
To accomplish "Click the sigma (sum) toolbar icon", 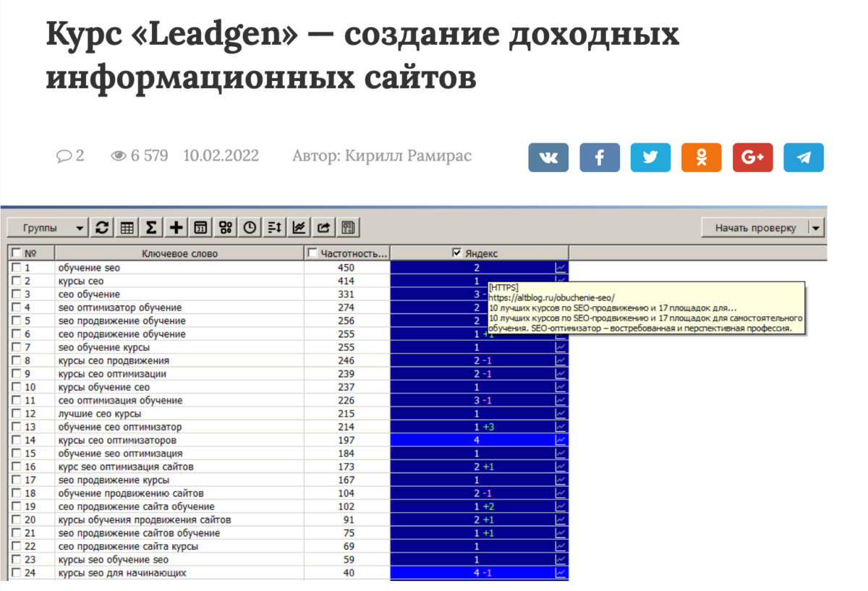I will tap(150, 226).
